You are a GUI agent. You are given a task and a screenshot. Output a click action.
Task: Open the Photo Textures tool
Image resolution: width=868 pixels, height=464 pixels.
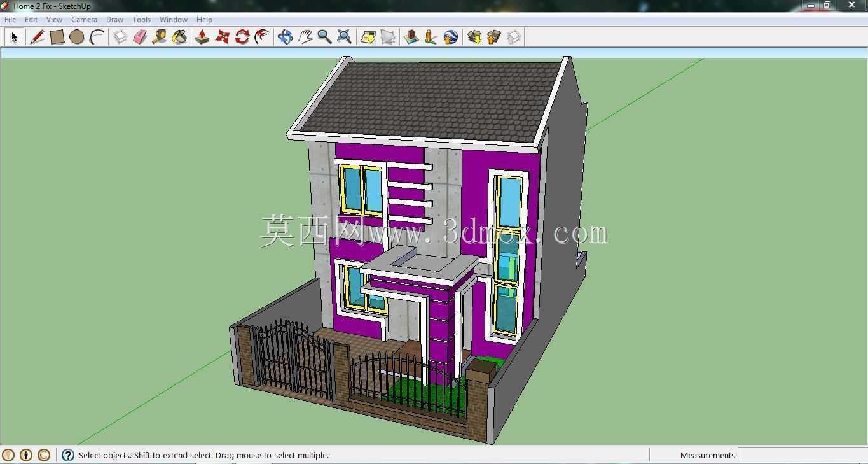[x=431, y=37]
